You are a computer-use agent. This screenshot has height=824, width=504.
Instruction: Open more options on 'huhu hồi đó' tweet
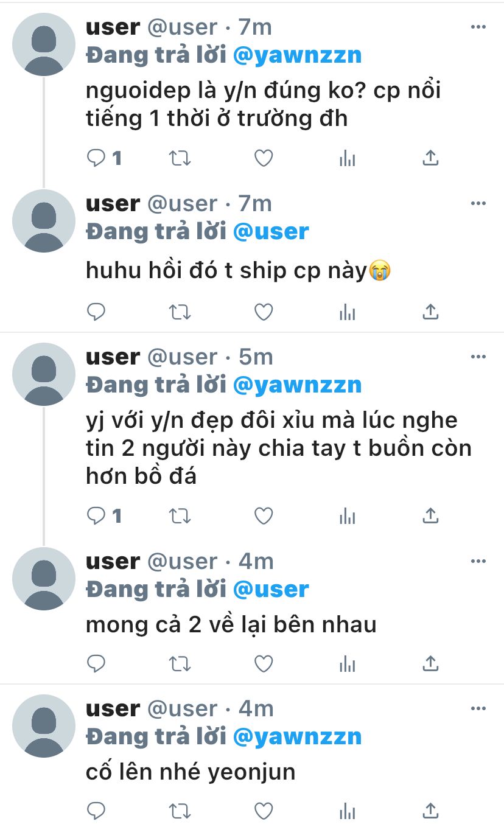pyautogui.click(x=479, y=203)
